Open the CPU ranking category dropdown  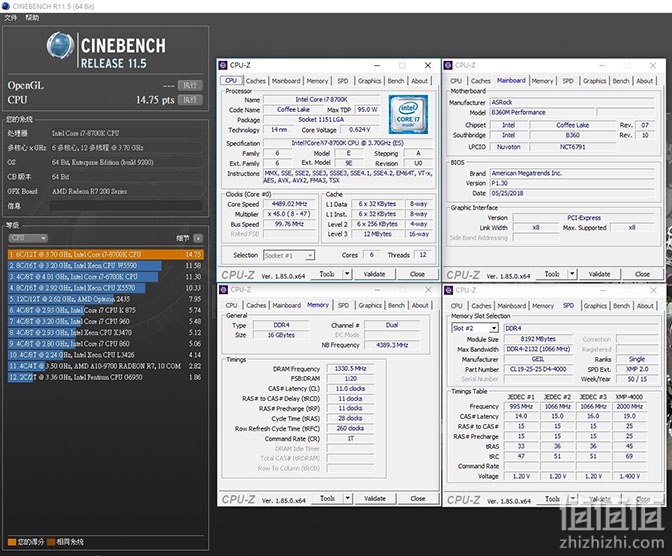click(28, 238)
